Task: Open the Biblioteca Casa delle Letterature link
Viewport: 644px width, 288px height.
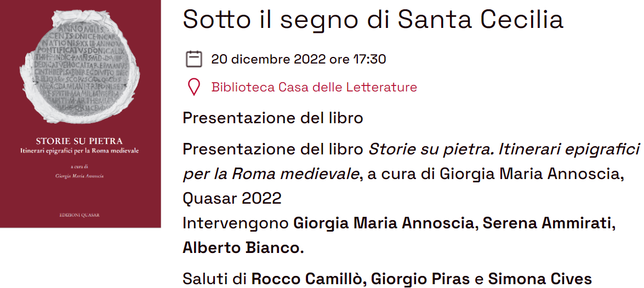Action: point(314,88)
